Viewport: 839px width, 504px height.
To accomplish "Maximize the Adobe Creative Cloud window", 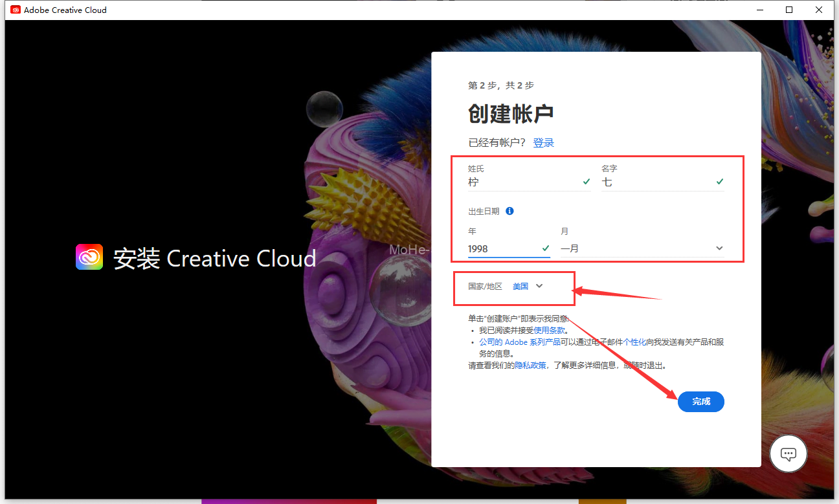I will (789, 10).
